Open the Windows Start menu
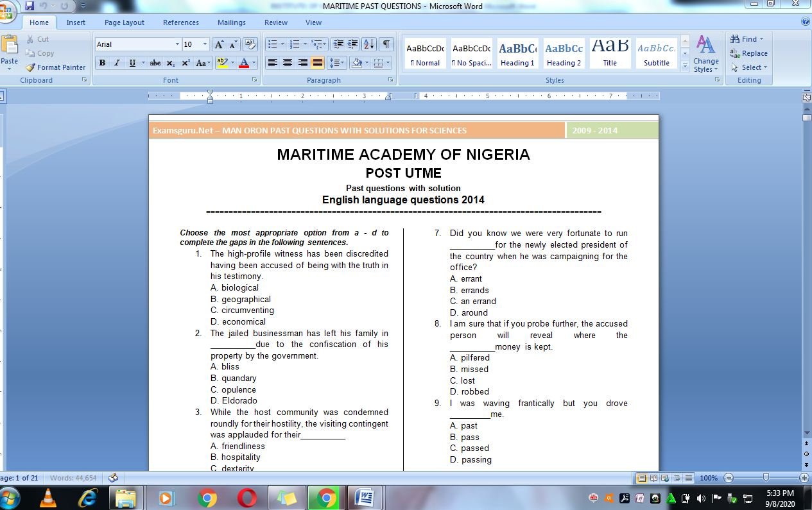 tap(9, 498)
